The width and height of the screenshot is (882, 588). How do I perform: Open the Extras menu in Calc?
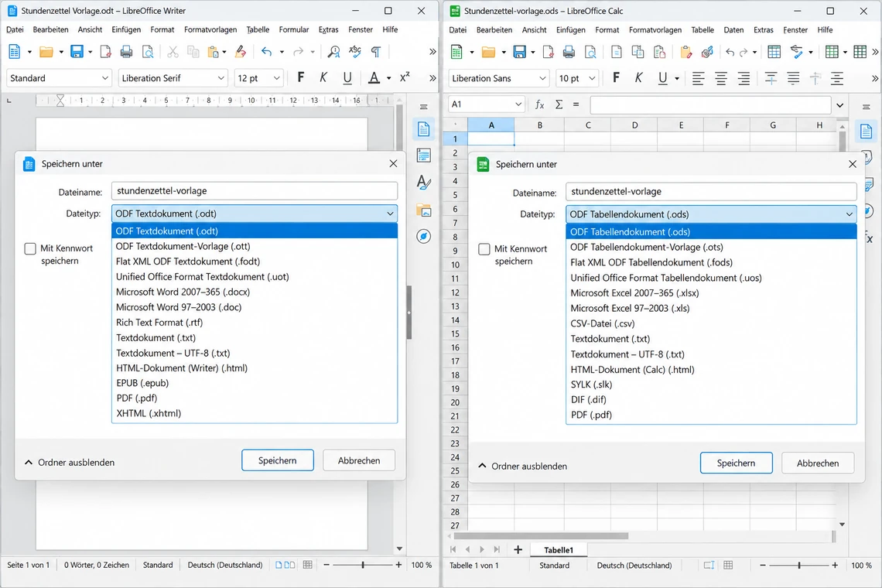coord(764,30)
